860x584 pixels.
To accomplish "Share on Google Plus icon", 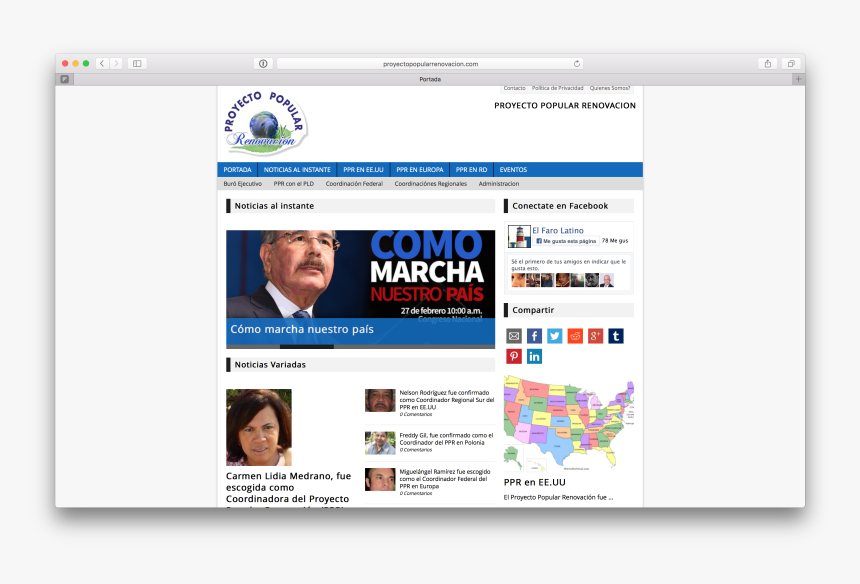I will click(x=595, y=336).
